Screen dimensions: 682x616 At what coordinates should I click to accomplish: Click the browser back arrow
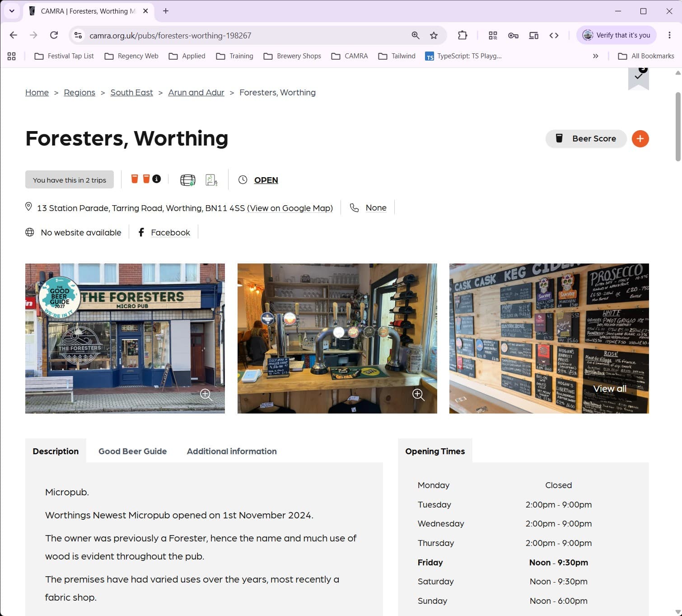pyautogui.click(x=14, y=35)
